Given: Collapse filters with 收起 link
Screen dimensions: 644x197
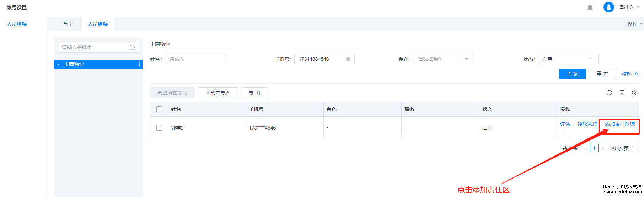Looking at the screenshot, I should tap(630, 74).
